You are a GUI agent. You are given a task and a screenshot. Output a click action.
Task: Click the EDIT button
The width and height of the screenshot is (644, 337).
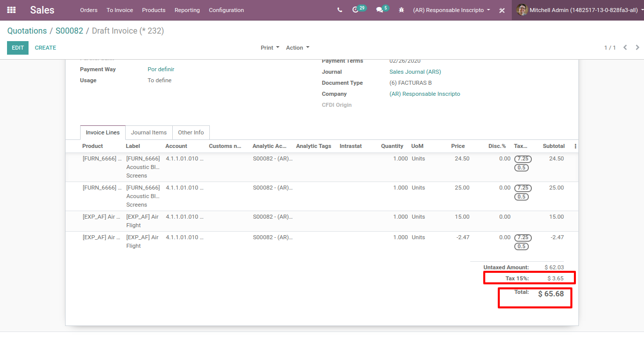coord(18,47)
